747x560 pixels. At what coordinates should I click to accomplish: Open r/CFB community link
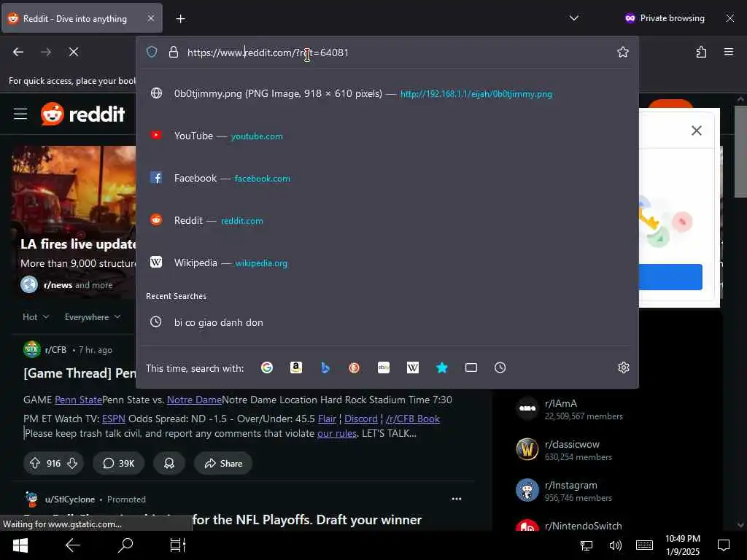click(x=55, y=349)
